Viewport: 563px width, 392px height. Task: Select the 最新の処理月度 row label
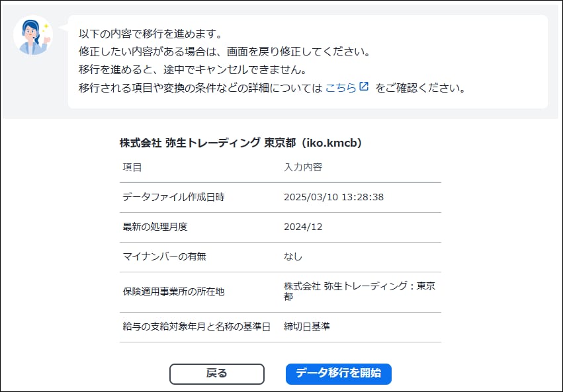[155, 227]
